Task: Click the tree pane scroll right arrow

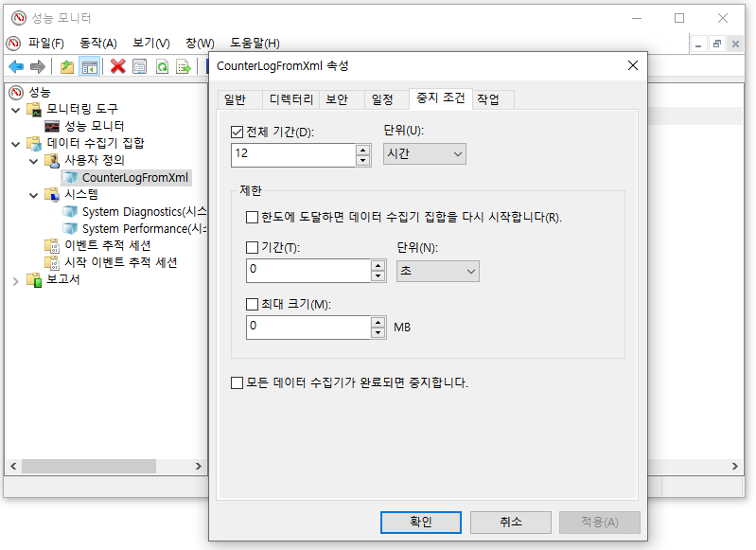Action: 198,466
